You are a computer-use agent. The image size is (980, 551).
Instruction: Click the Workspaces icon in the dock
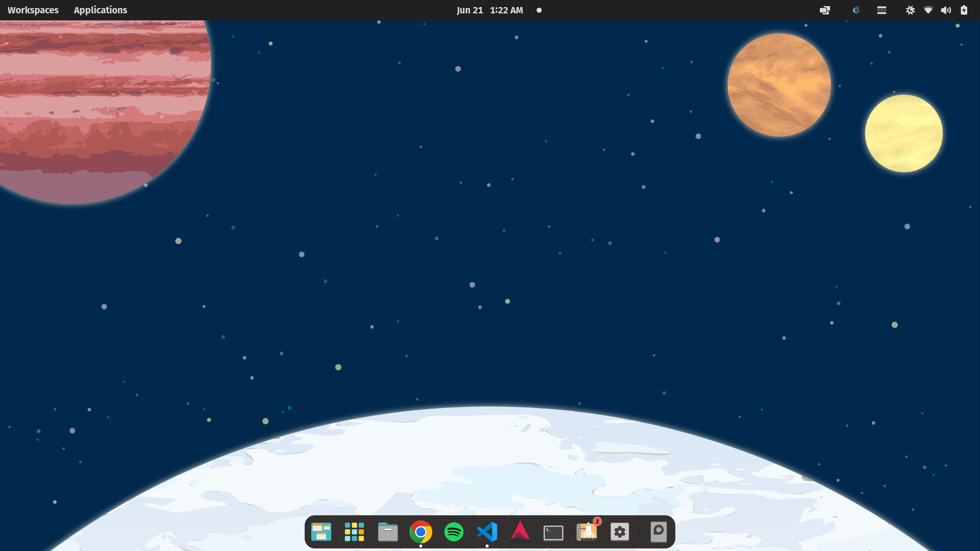click(x=321, y=532)
